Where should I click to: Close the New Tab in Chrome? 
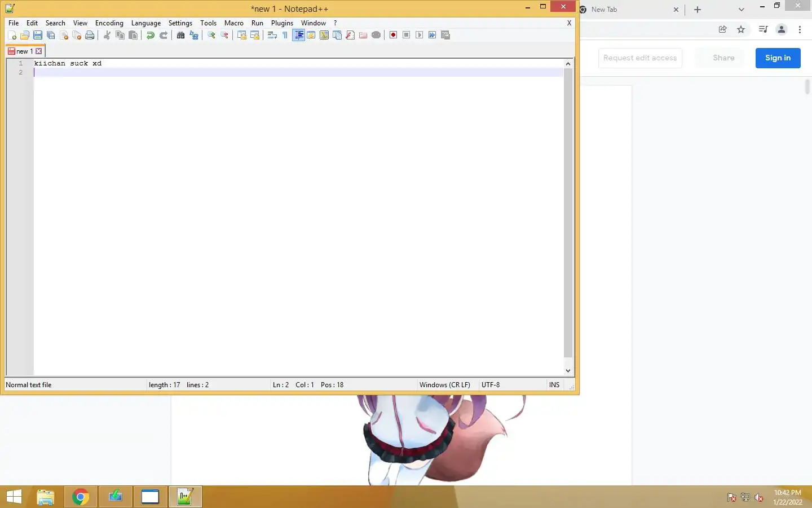click(x=676, y=10)
